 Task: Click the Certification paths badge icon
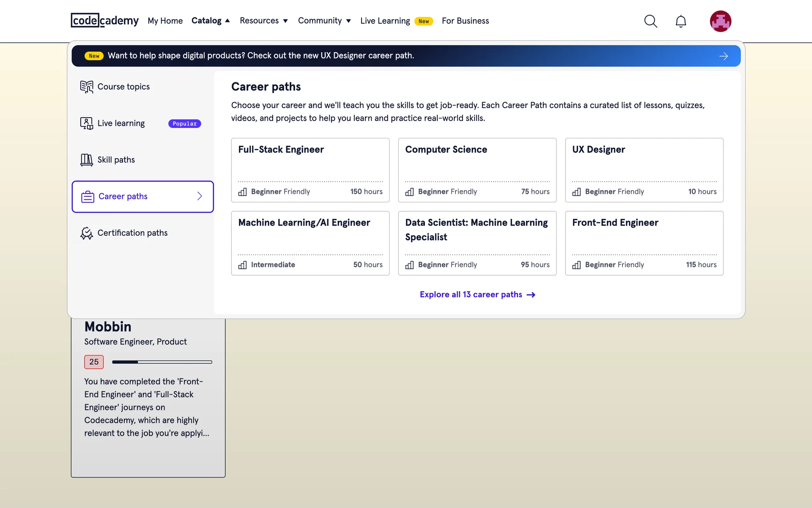point(87,233)
